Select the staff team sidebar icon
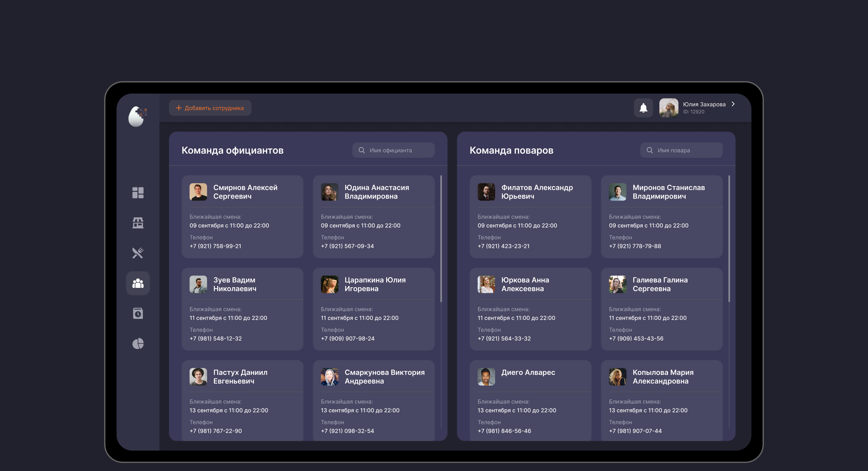This screenshot has width=868, height=471. click(138, 283)
